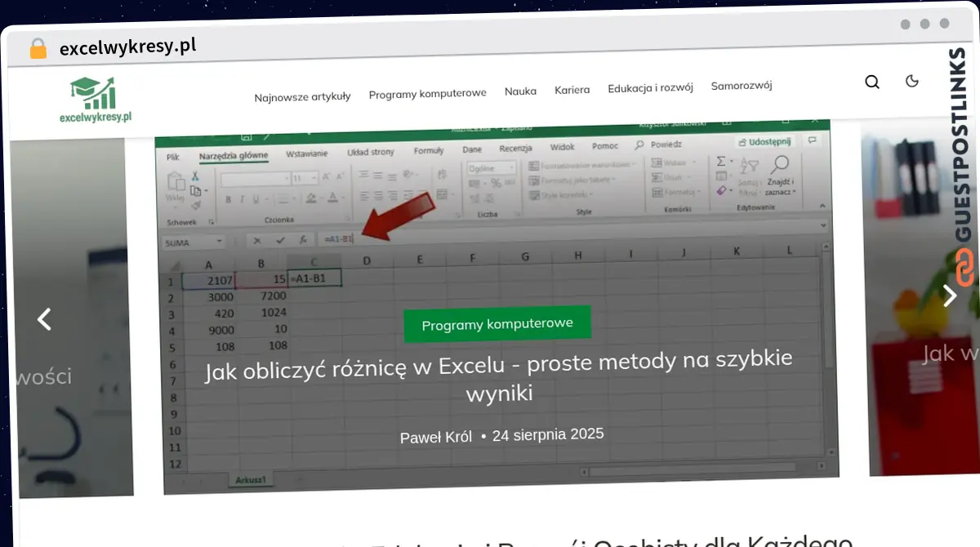Screen dimensions: 980x547
Task: Click the date 24 sierpnia 2025
Action: [548, 435]
